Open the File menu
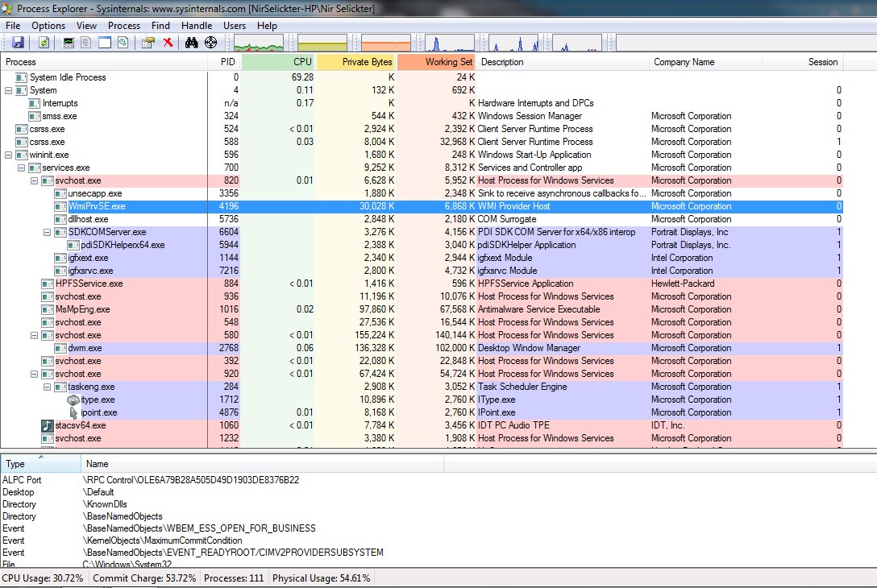 [x=13, y=26]
